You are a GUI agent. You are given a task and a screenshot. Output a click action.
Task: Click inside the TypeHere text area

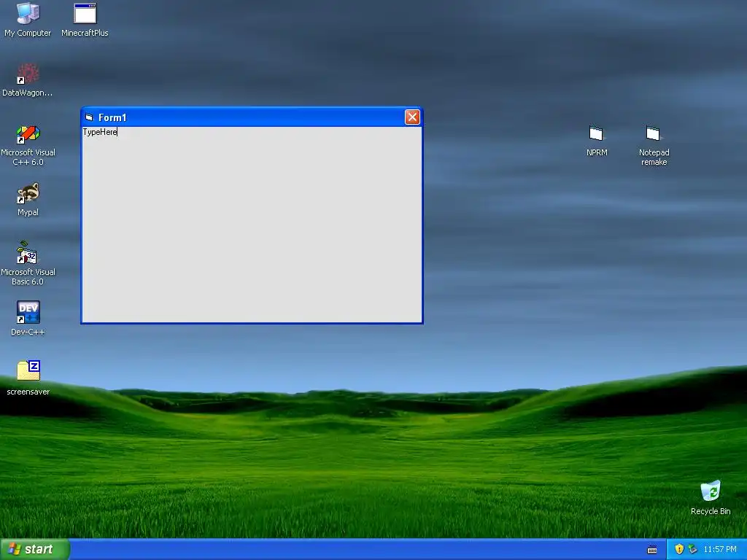point(252,225)
